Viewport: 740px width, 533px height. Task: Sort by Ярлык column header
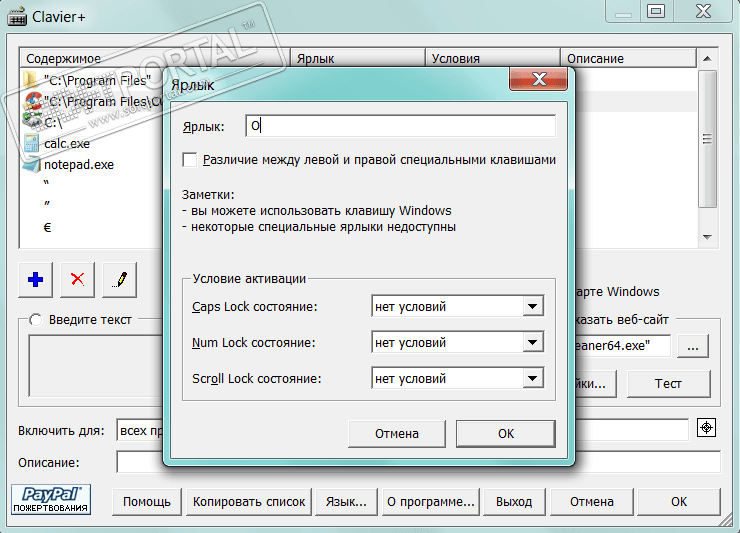coord(357,59)
